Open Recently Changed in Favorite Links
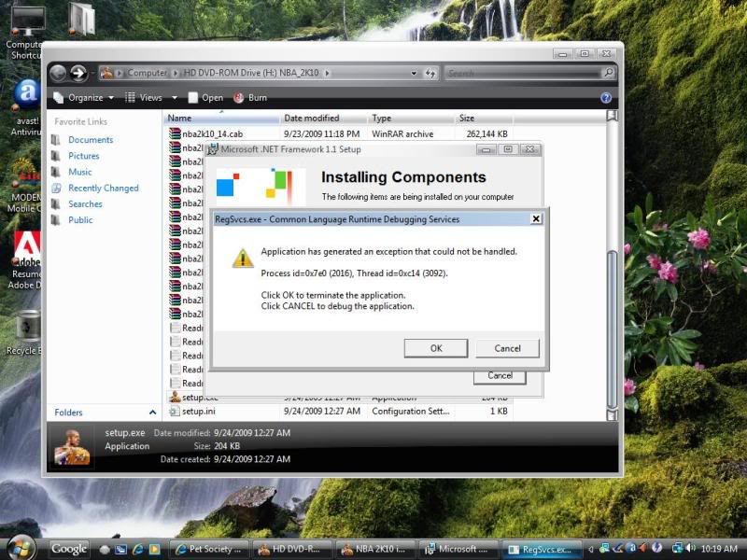 click(104, 189)
